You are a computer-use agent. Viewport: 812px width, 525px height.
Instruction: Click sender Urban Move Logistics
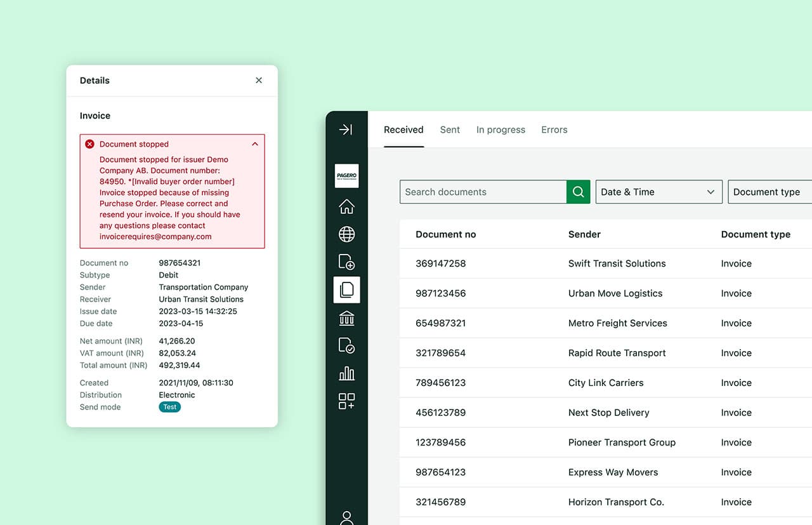615,293
